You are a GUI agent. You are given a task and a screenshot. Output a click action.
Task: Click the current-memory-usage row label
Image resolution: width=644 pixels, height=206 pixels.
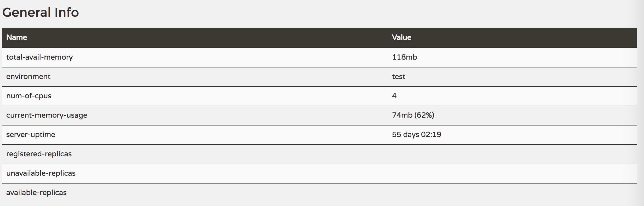(x=47, y=115)
